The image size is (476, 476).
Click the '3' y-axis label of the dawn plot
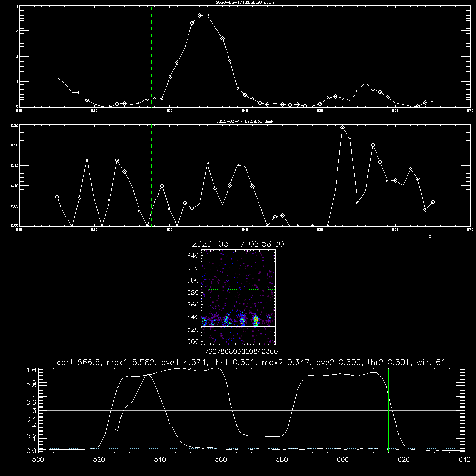(17, 31)
